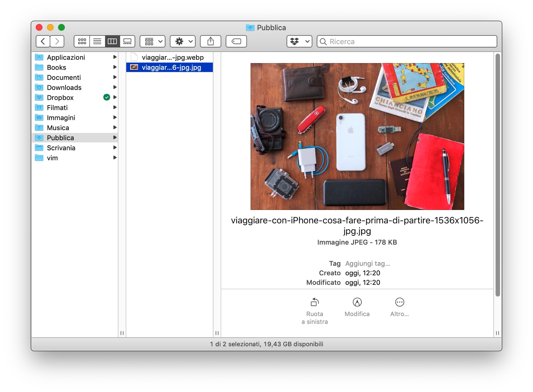The image size is (533, 392).
Task: Switch to list view mode
Action: 97,42
